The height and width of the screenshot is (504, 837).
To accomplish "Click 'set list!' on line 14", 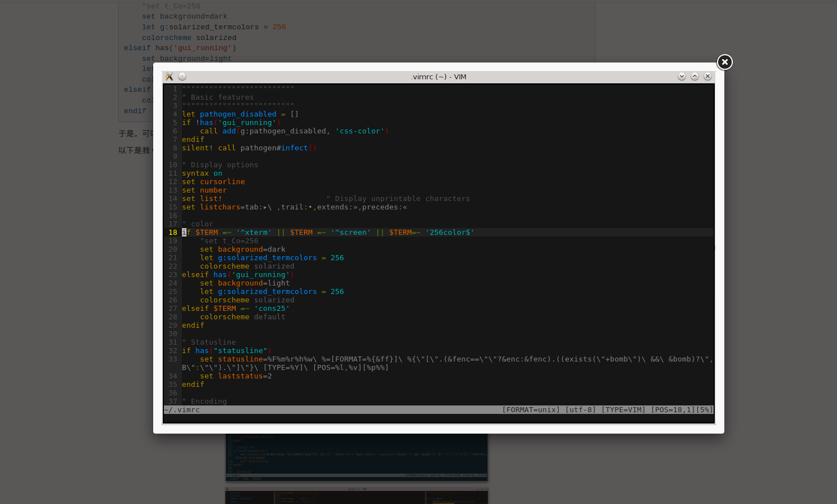I will click(202, 199).
